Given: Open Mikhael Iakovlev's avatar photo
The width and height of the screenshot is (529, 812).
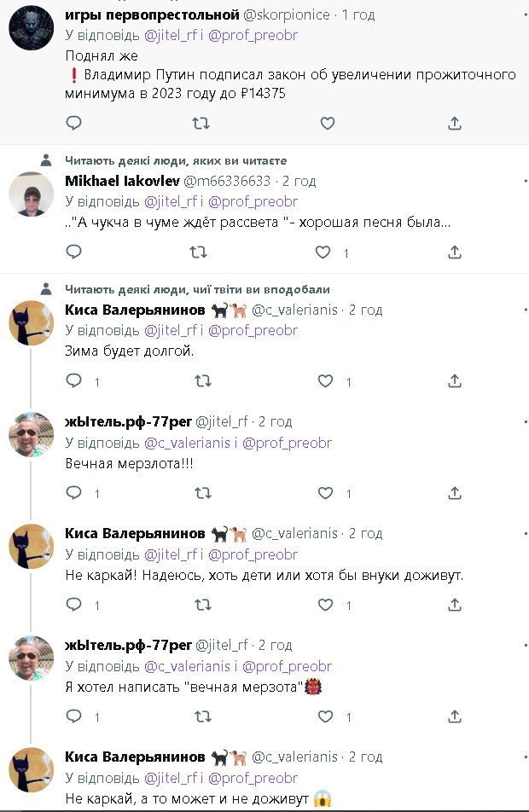Looking at the screenshot, I should 31,194.
